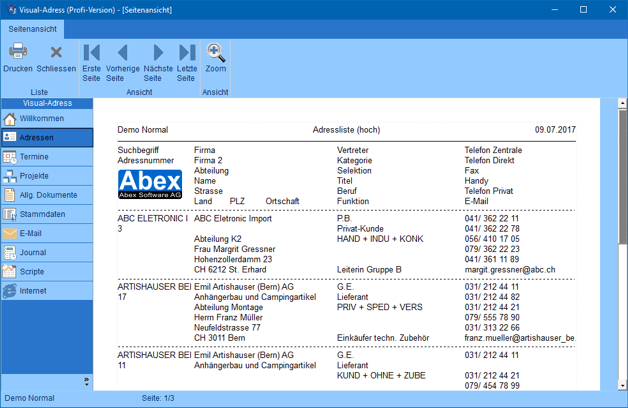
Task: Open the Adressen section
Action: tap(46, 137)
